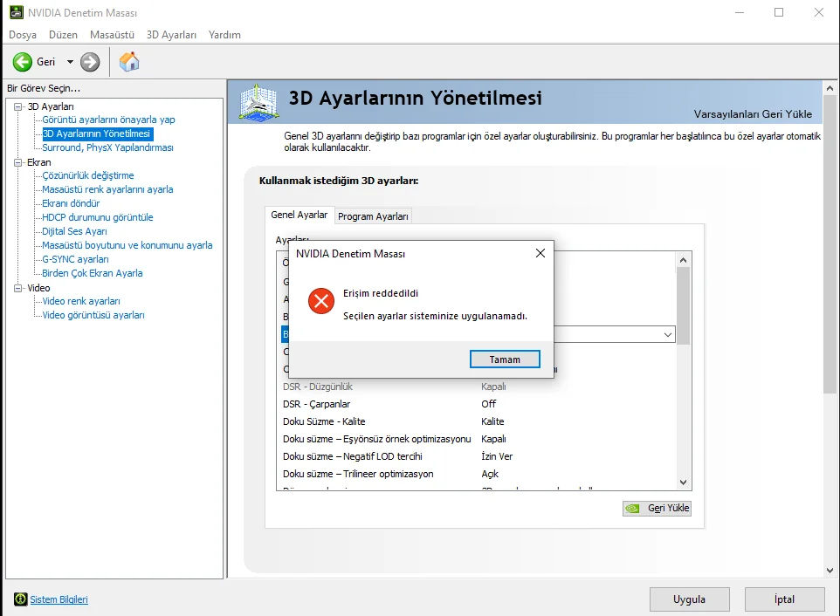Click the İzin Ver value cell
Image resolution: width=840 pixels, height=616 pixels.
(497, 456)
